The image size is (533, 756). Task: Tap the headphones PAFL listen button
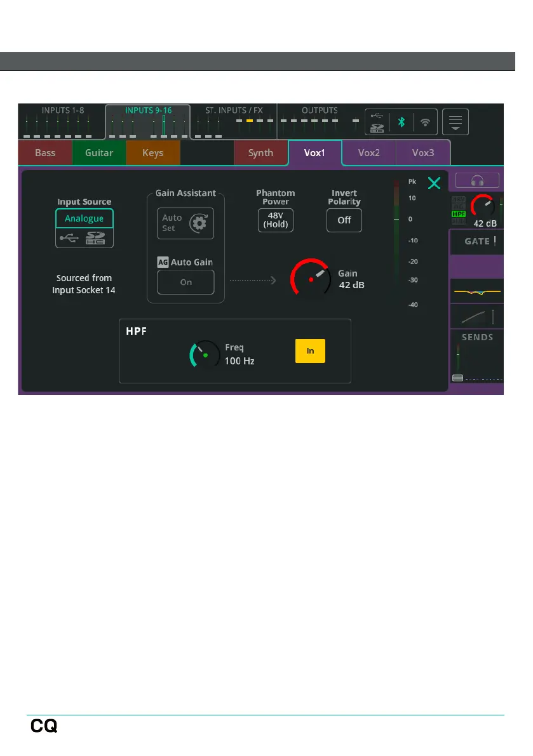(477, 181)
